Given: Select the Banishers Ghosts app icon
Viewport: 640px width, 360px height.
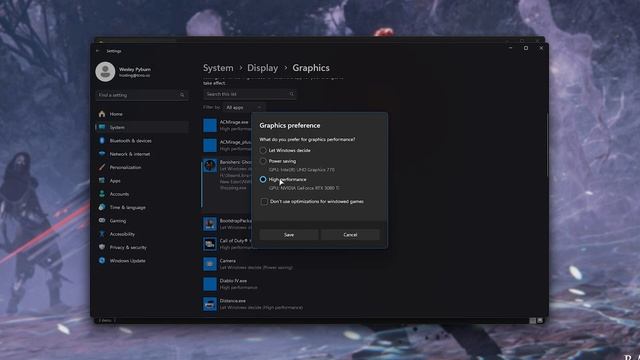Looking at the screenshot, I should coord(210,165).
